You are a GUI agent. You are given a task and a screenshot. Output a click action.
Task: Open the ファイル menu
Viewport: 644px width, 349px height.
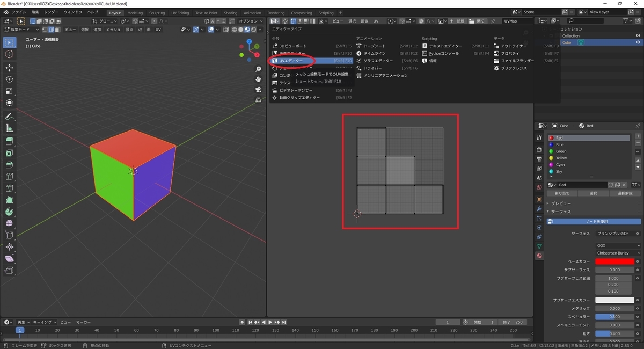pyautogui.click(x=19, y=12)
